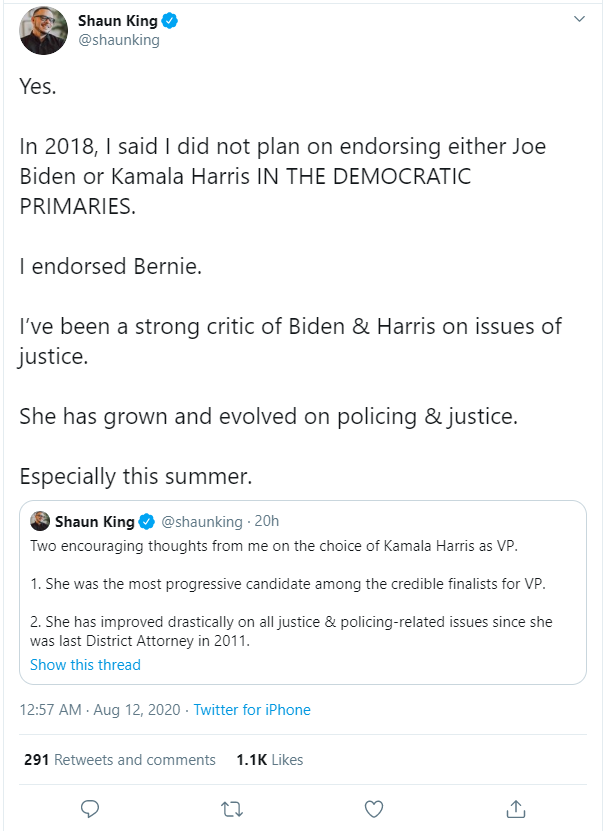Open the @shaunking handle under the author name
The width and height of the screenshot is (607, 831).
(x=119, y=40)
